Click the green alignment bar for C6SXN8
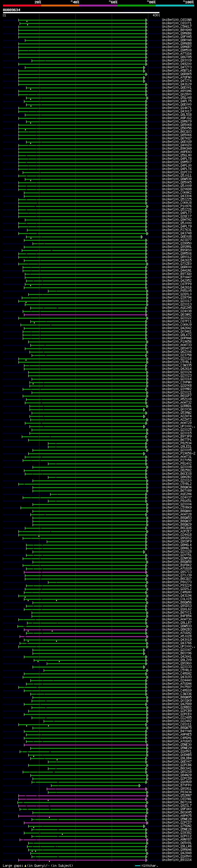 pos(82,20)
